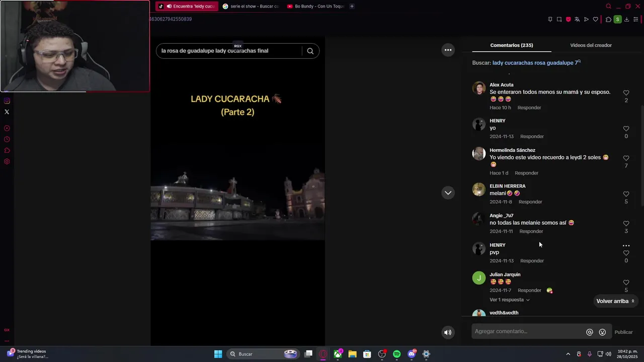
Task: Insert mention with the @ icon
Action: click(590, 332)
